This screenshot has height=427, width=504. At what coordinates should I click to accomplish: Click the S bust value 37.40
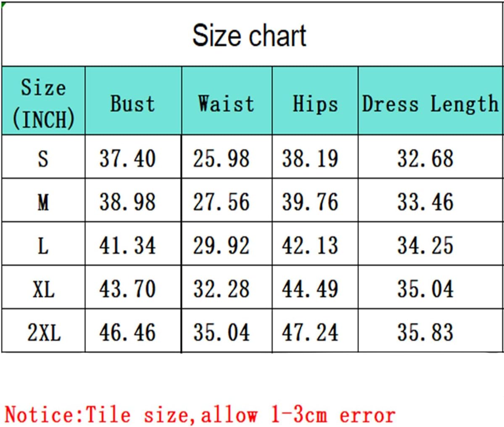[127, 159]
